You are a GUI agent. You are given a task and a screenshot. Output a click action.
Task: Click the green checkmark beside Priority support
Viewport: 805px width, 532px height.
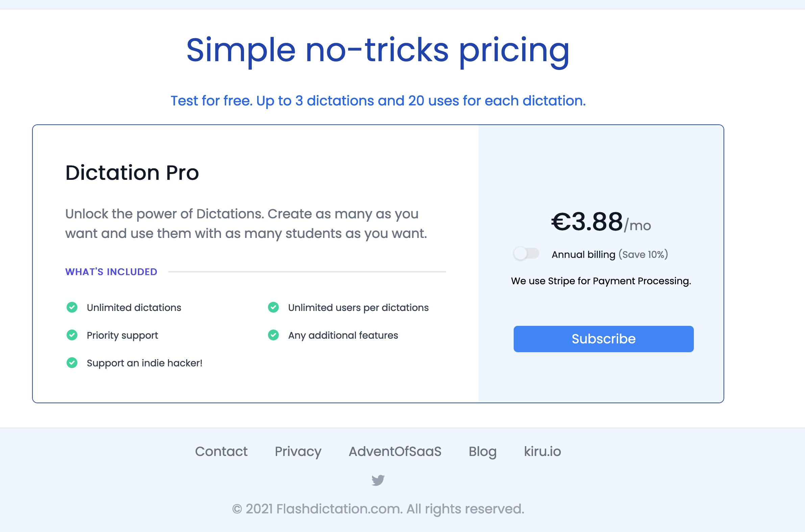coord(72,335)
